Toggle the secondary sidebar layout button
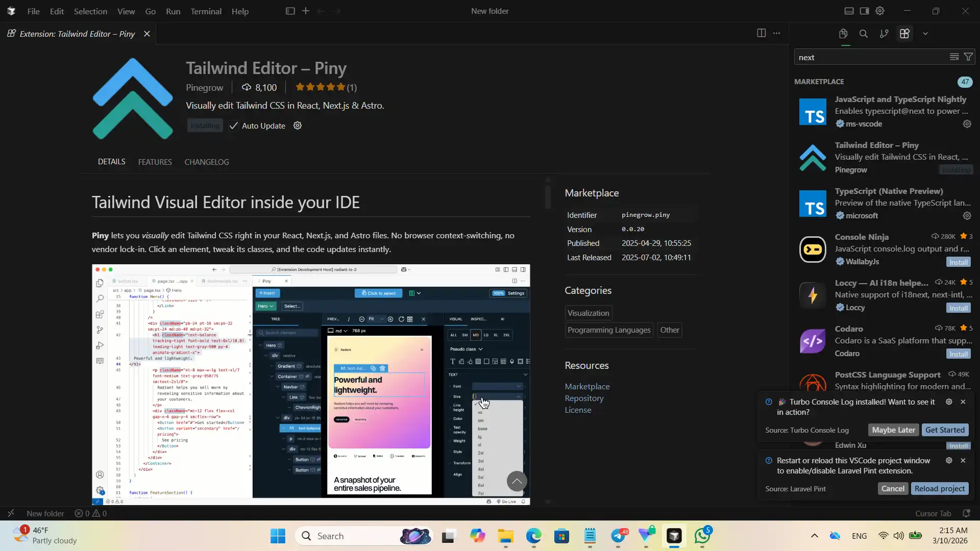The width and height of the screenshot is (980, 551). coord(864,11)
